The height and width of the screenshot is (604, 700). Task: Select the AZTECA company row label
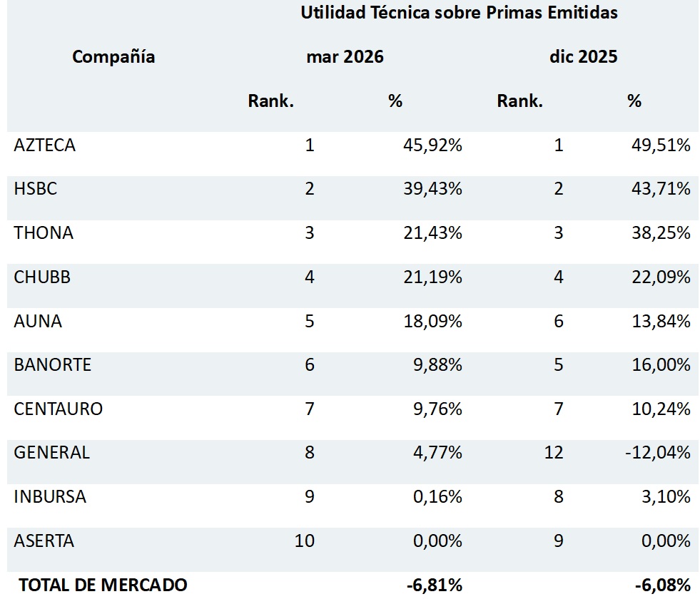tap(45, 145)
